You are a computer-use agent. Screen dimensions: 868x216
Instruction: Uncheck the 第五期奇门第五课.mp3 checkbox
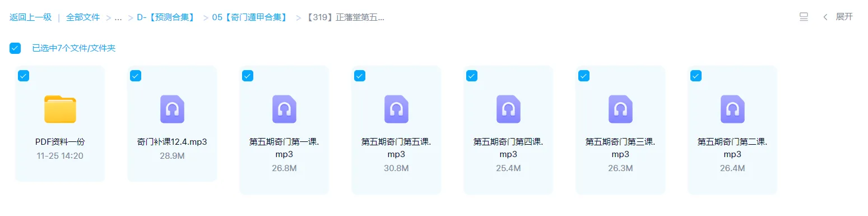tap(360, 76)
